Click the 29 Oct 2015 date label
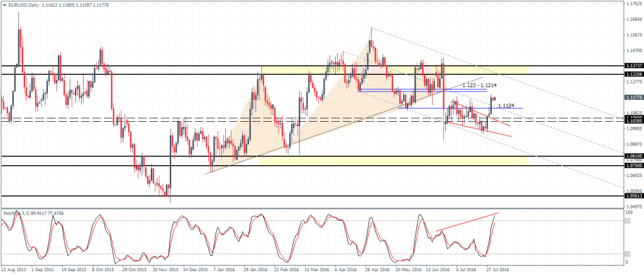The image size is (644, 275). click(135, 270)
